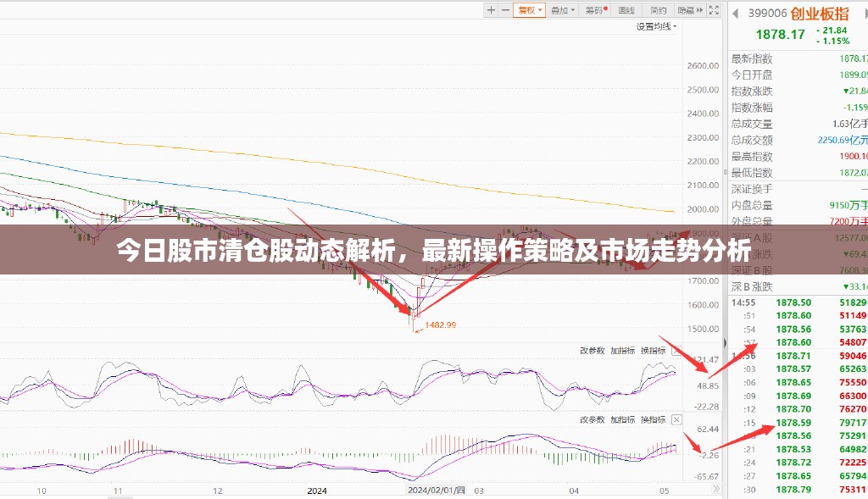This screenshot has height=499, width=868.
Task: Click 改参数 on the KDJ indicator panel
Action: click(x=592, y=351)
